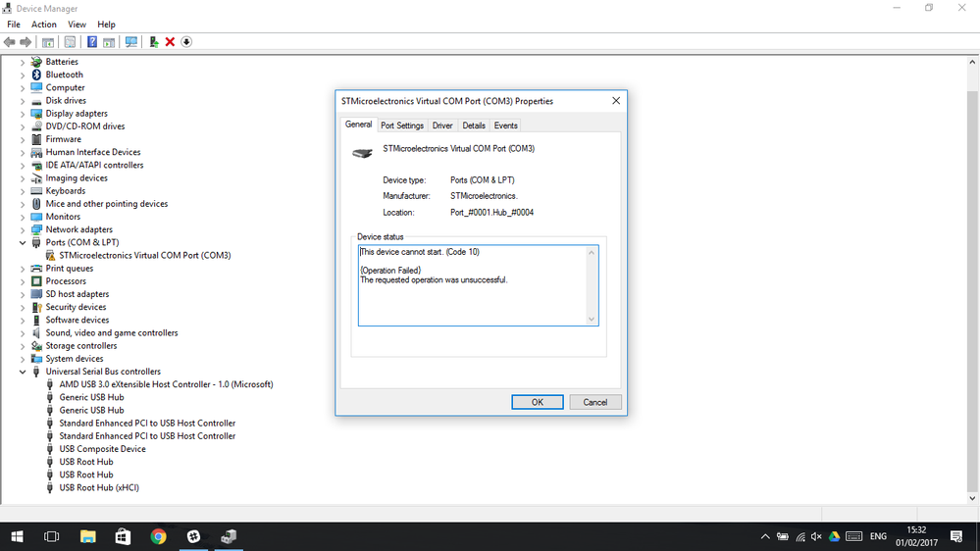Select STMicroelectronics Virtual COM Port (COM3) tree item
980x551 pixels.
pos(144,256)
